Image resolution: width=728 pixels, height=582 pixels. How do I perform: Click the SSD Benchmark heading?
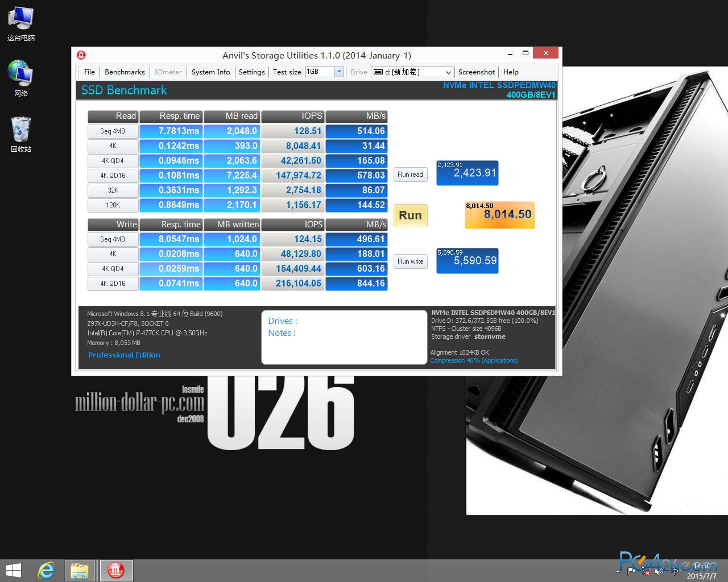pyautogui.click(x=124, y=90)
